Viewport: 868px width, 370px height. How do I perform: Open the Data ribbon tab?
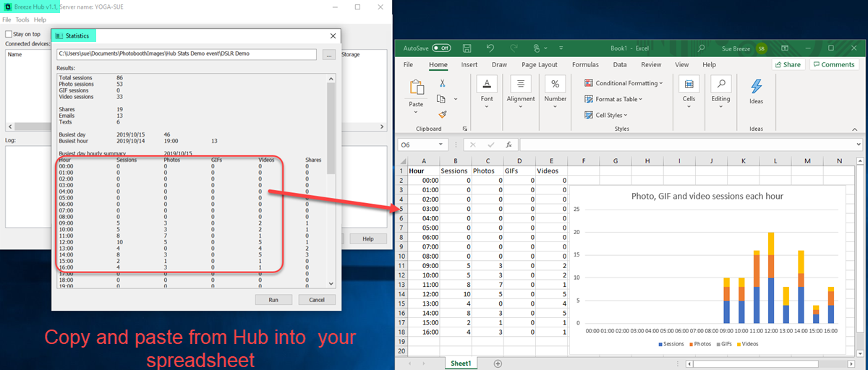[620, 64]
